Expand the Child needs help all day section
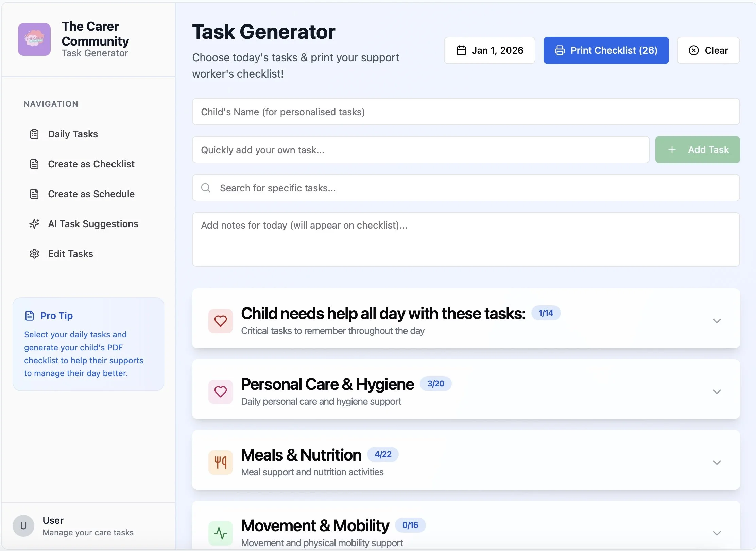 717,320
